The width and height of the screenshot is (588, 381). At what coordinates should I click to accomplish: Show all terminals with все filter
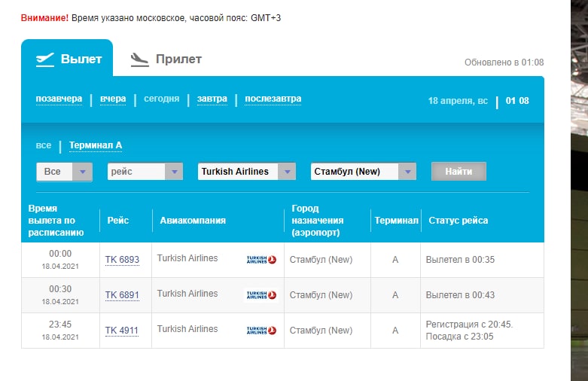point(44,145)
